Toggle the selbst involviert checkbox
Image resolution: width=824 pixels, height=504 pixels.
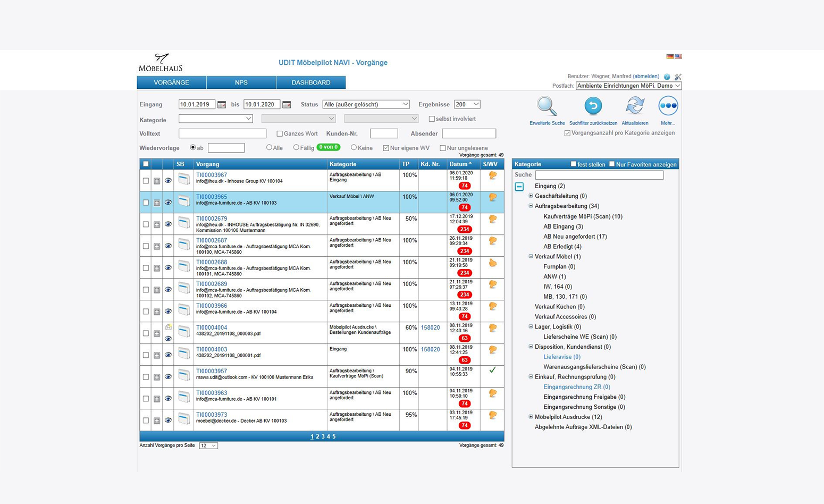click(x=432, y=119)
